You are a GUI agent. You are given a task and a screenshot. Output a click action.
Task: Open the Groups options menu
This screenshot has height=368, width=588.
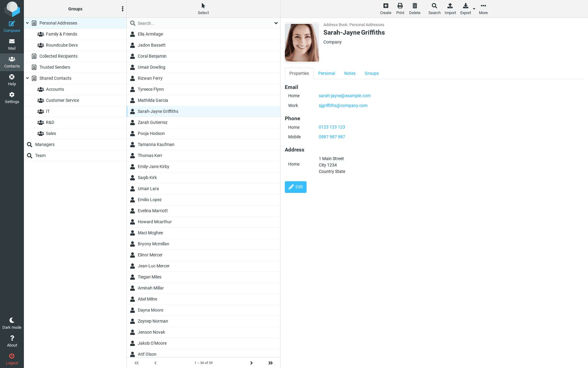(123, 9)
